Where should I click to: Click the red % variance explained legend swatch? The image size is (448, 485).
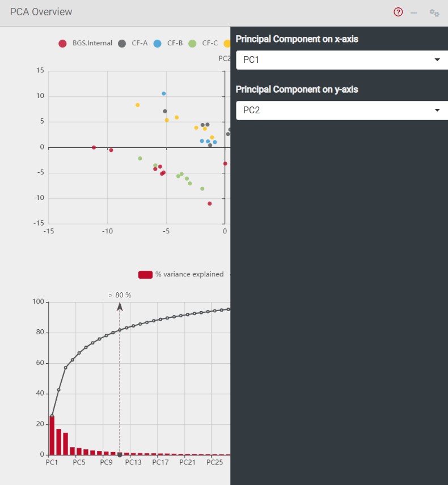pos(144,274)
